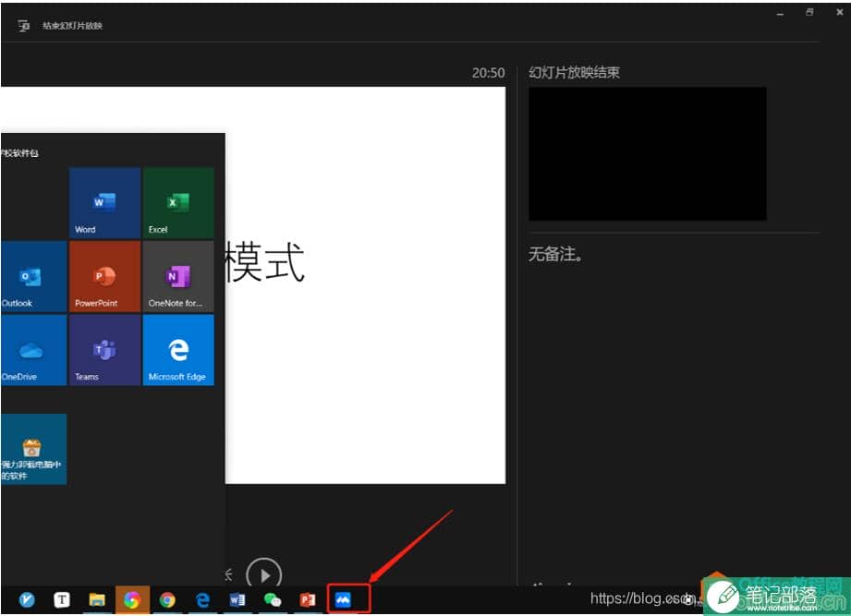Screen dimensions: 851x616
Task: Open the Edge browser icon in the taskbar
Action: click(203, 599)
